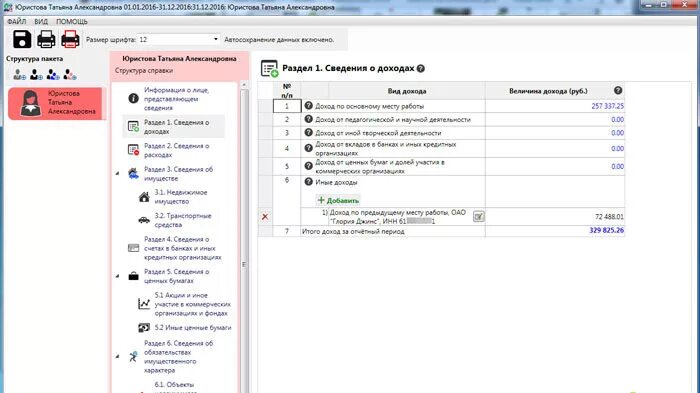The width and height of the screenshot is (700, 393).
Task: Open Раздел 6. Сведения об обязательствах имущественного характера
Action: pos(178,357)
